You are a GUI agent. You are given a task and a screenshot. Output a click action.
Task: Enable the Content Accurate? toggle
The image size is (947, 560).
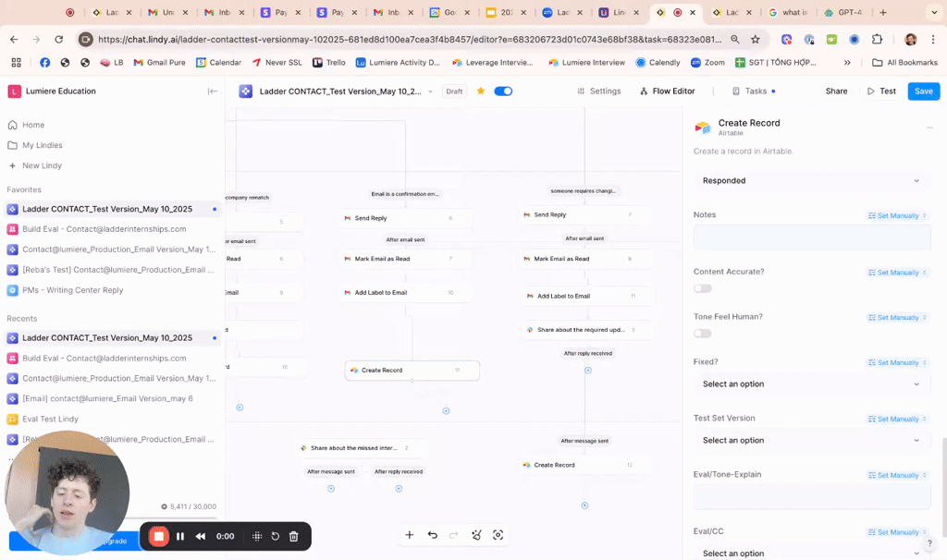703,288
